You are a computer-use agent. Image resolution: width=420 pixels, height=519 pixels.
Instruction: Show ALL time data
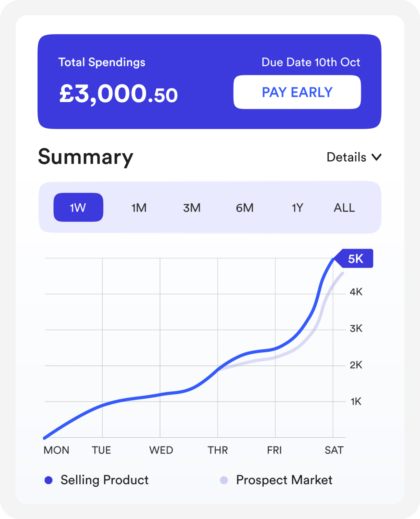(x=344, y=208)
